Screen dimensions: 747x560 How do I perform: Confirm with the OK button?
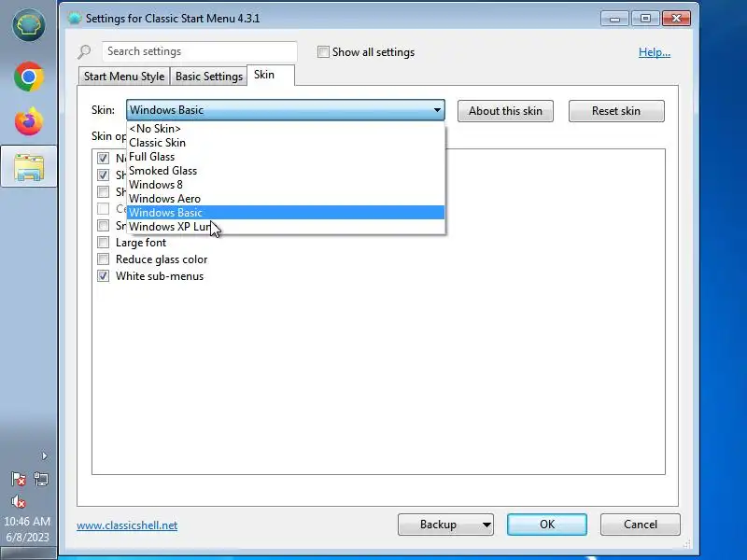point(547,525)
